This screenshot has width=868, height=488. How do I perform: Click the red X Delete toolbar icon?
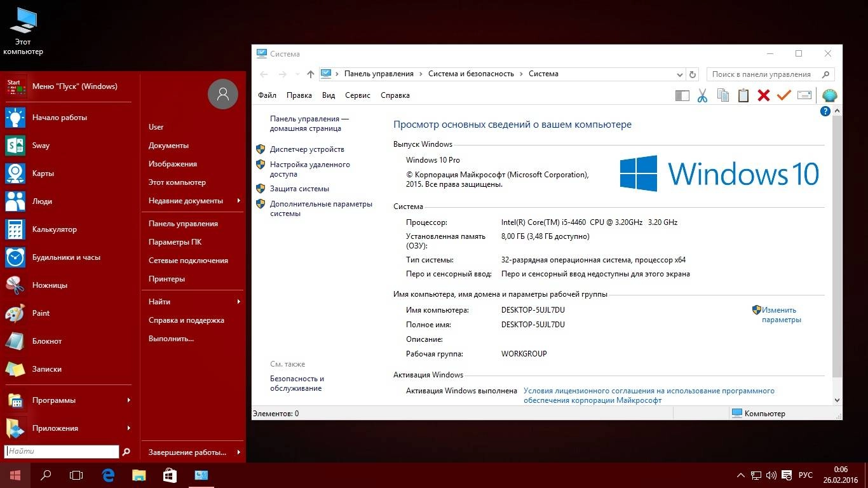[x=764, y=95]
